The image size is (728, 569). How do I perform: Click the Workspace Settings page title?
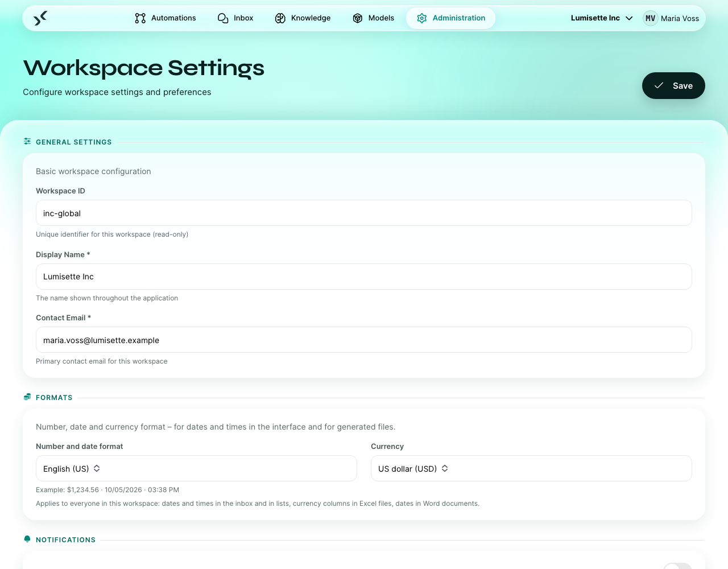tap(143, 68)
